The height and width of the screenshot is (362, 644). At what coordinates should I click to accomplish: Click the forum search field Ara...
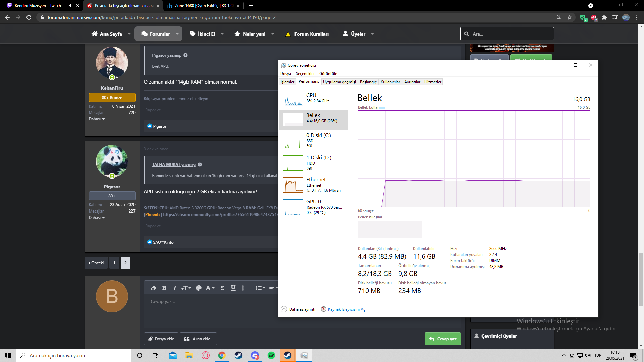(x=507, y=34)
